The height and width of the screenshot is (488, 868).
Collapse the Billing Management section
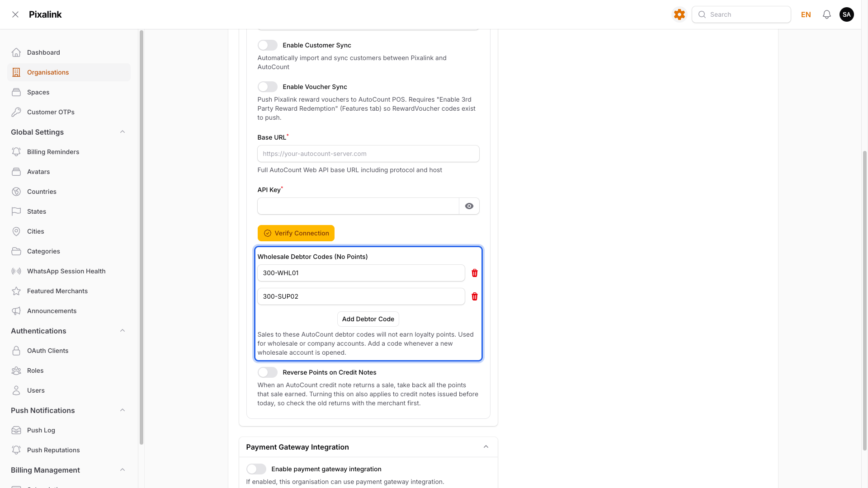tap(123, 470)
